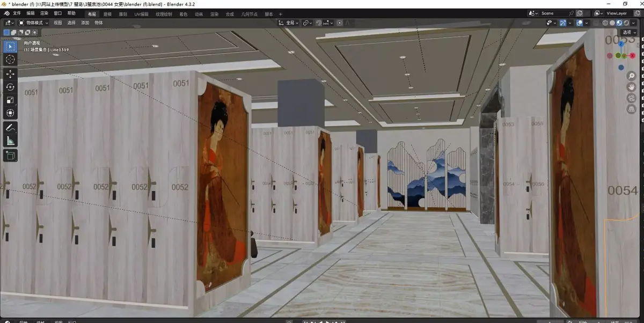Open the editor type dropdown
Image resolution: width=644 pixels, height=323 pixels.
click(x=9, y=23)
